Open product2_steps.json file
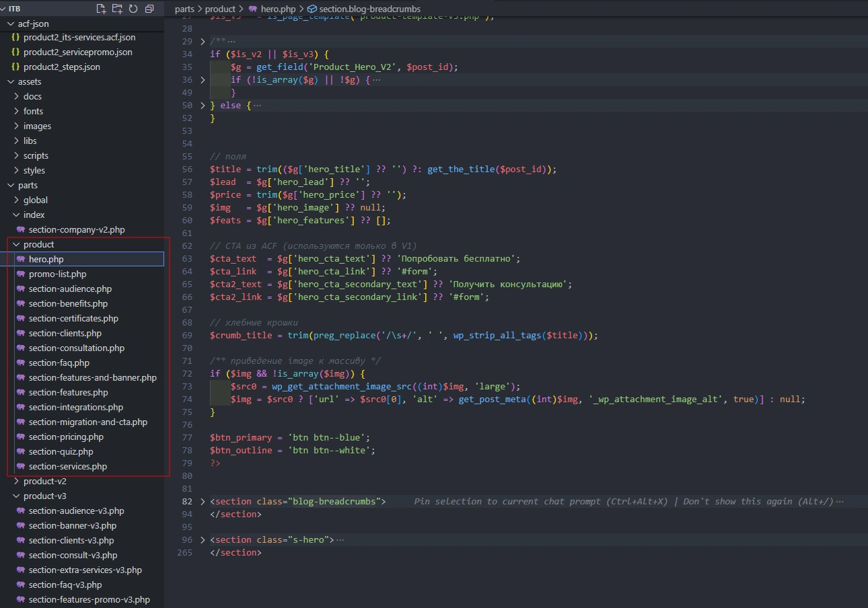 coord(61,67)
